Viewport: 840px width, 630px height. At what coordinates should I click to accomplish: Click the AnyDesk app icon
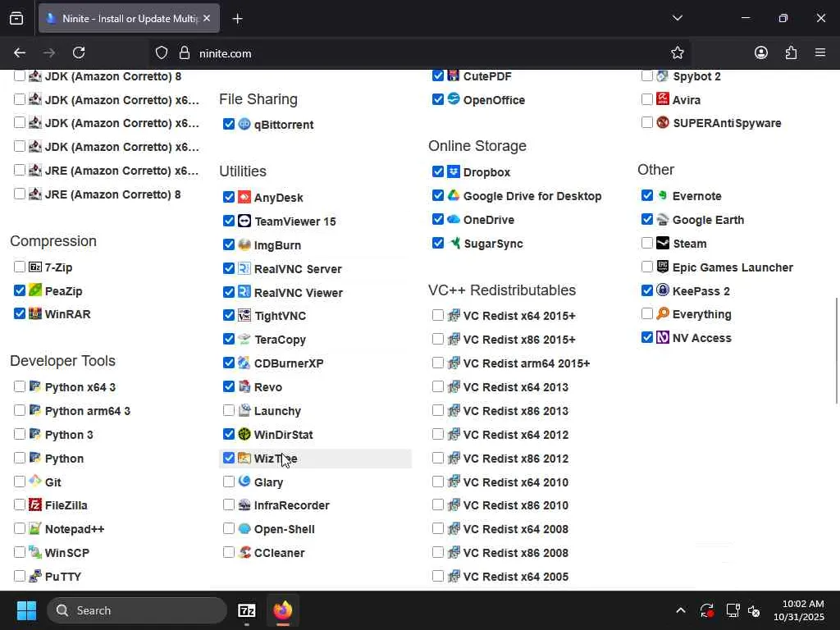coord(244,197)
